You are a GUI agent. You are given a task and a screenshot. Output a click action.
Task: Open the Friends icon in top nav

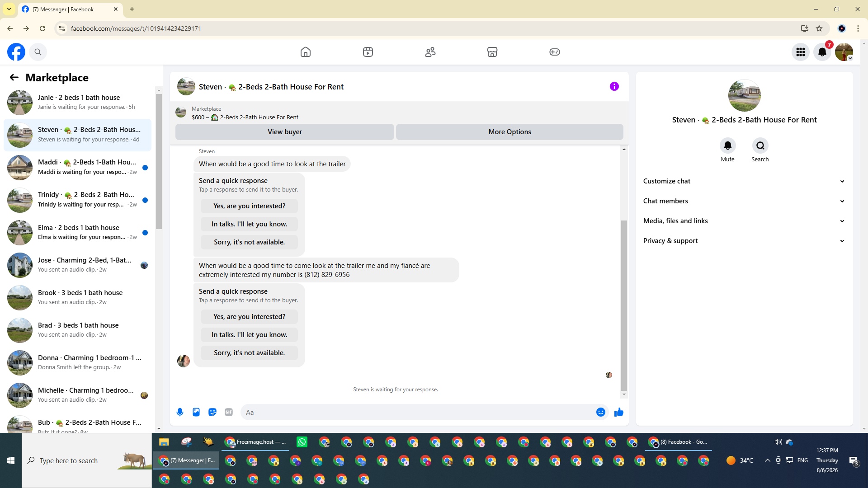coord(430,52)
